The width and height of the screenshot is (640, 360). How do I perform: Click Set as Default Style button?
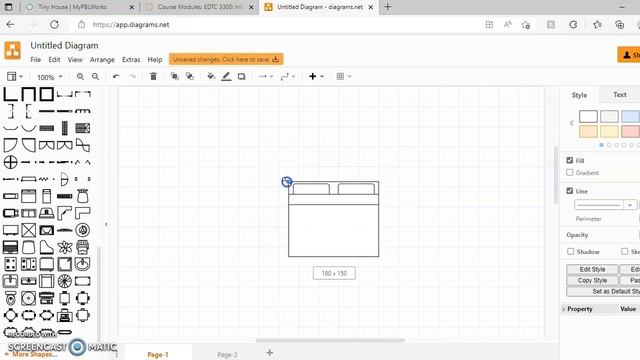(x=603, y=291)
